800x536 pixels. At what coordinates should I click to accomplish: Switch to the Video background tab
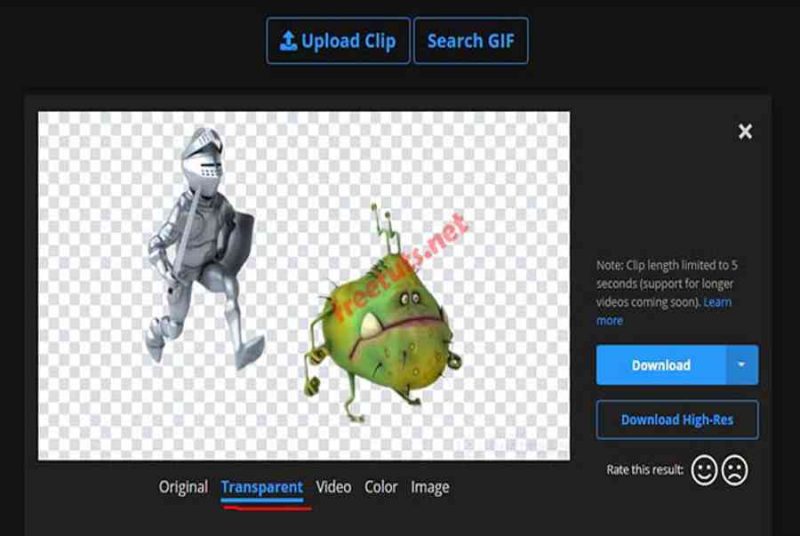(x=333, y=487)
